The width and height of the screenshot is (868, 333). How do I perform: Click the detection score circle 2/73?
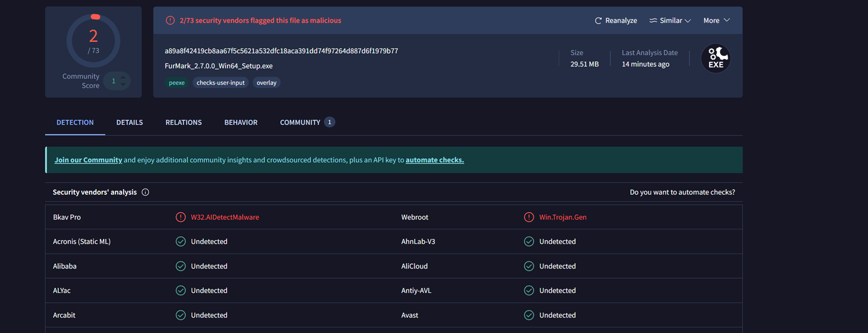[93, 41]
